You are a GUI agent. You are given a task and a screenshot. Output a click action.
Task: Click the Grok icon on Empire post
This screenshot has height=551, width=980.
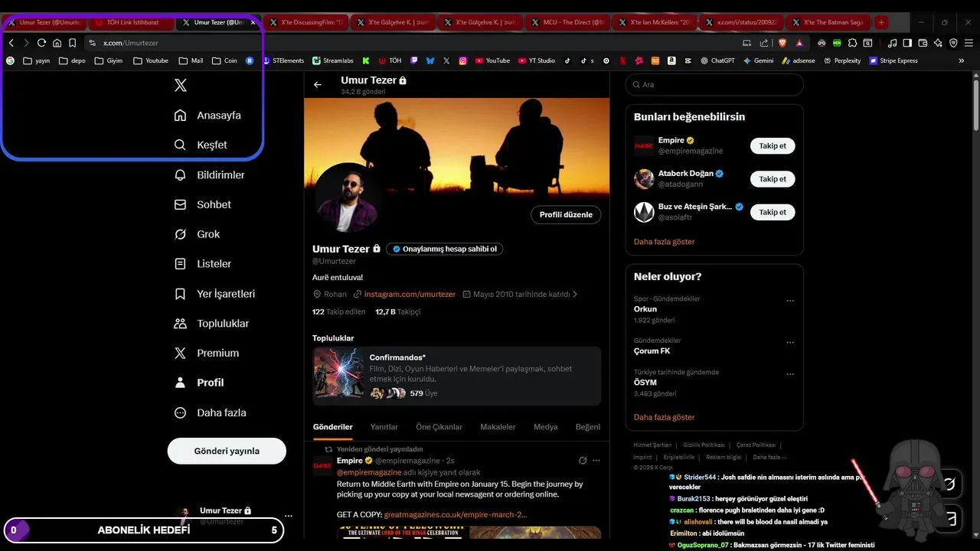pyautogui.click(x=583, y=461)
